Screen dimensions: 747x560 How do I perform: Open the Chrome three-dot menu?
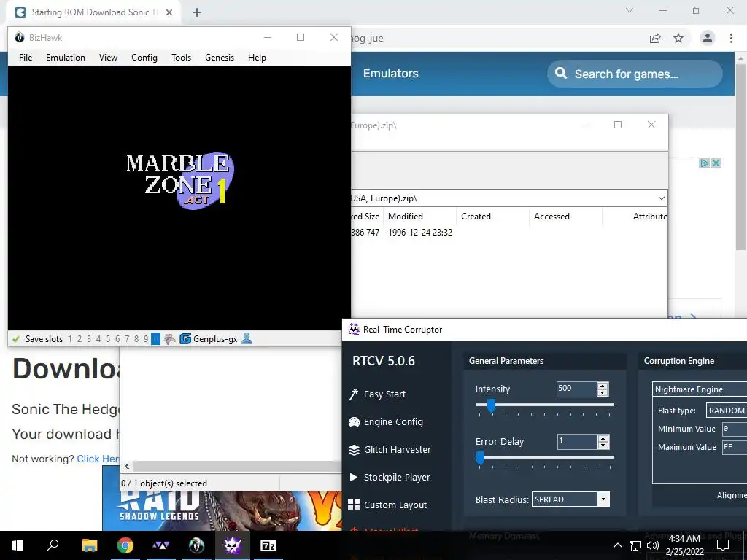731,38
